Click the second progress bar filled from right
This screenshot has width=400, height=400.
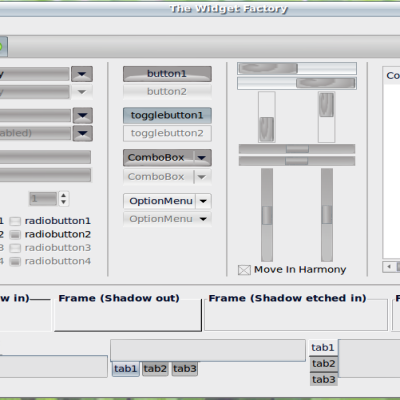pos(297,83)
